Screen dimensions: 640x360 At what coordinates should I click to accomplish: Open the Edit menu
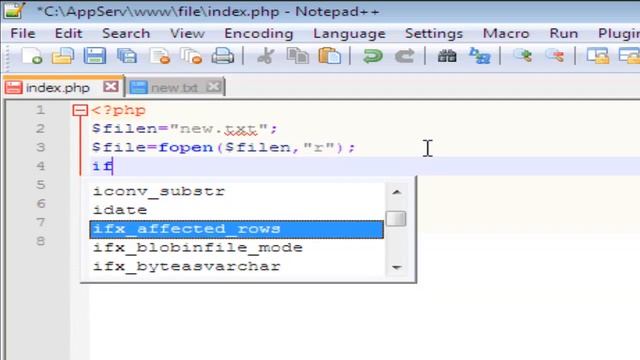[x=69, y=33]
